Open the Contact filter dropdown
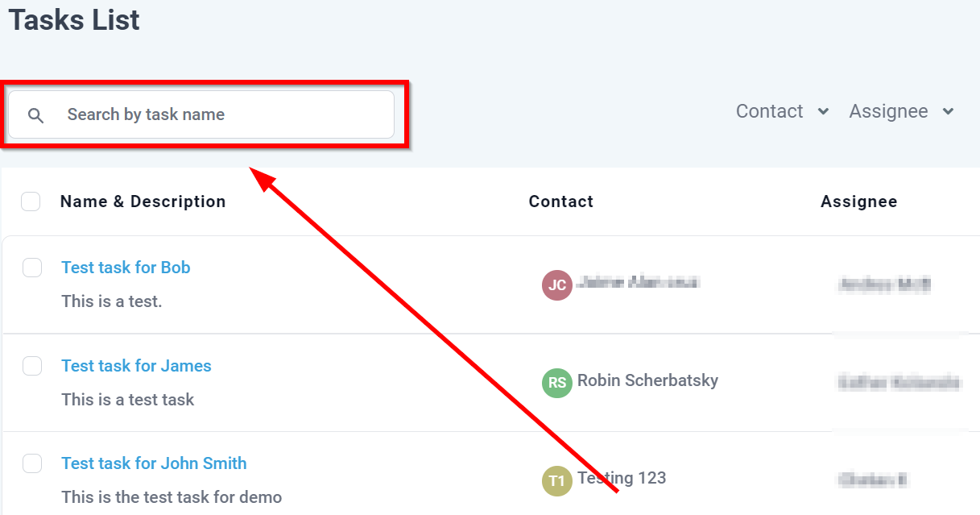The image size is (980, 515). pyautogui.click(x=770, y=111)
